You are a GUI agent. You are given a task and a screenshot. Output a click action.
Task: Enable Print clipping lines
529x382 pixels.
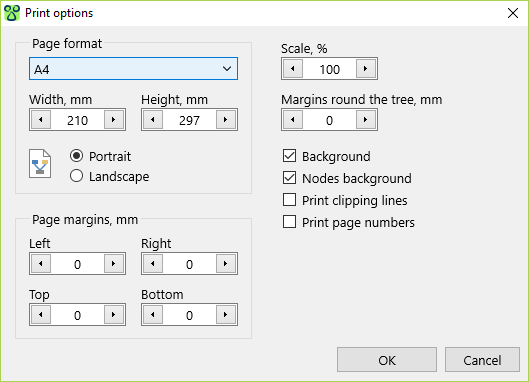pos(289,200)
